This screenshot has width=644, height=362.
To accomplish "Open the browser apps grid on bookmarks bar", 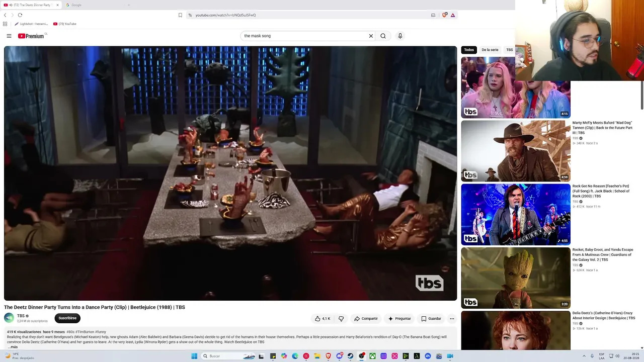I will (x=5, y=24).
